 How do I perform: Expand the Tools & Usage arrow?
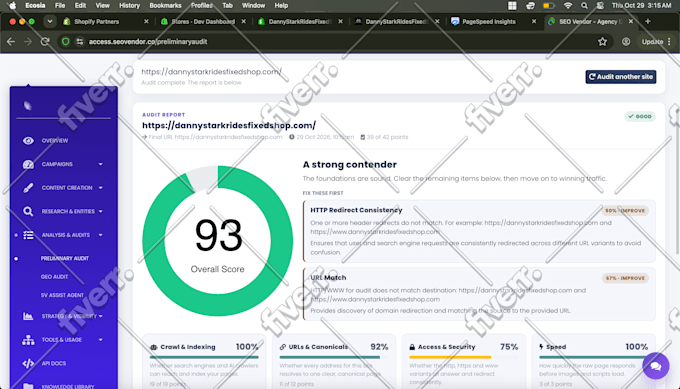tap(101, 340)
